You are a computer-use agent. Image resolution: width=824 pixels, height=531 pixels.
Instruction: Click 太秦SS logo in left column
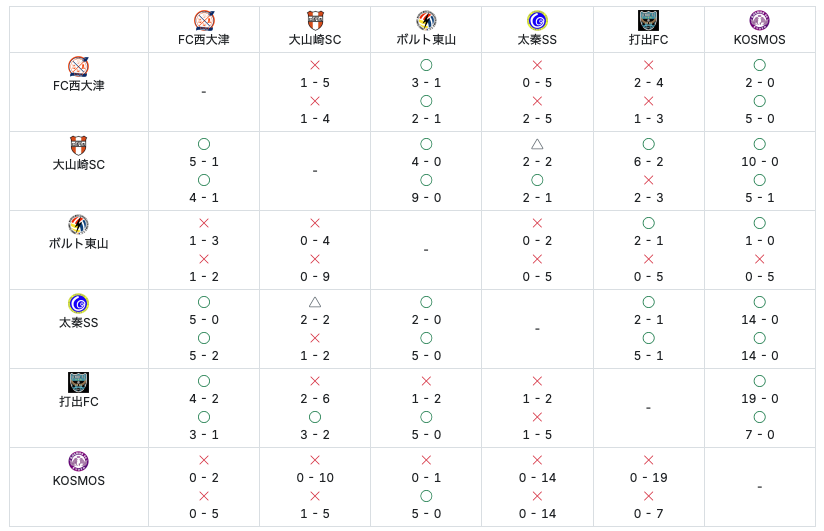(x=78, y=304)
